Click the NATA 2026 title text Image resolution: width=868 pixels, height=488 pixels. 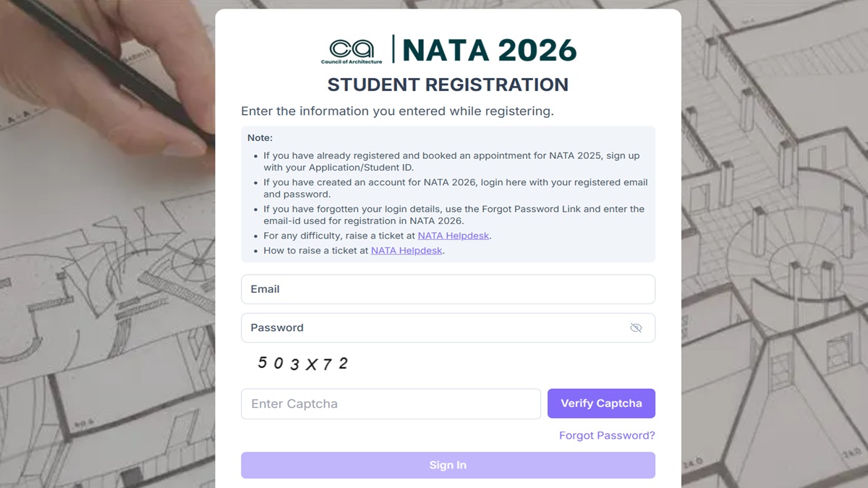pyautogui.click(x=490, y=51)
